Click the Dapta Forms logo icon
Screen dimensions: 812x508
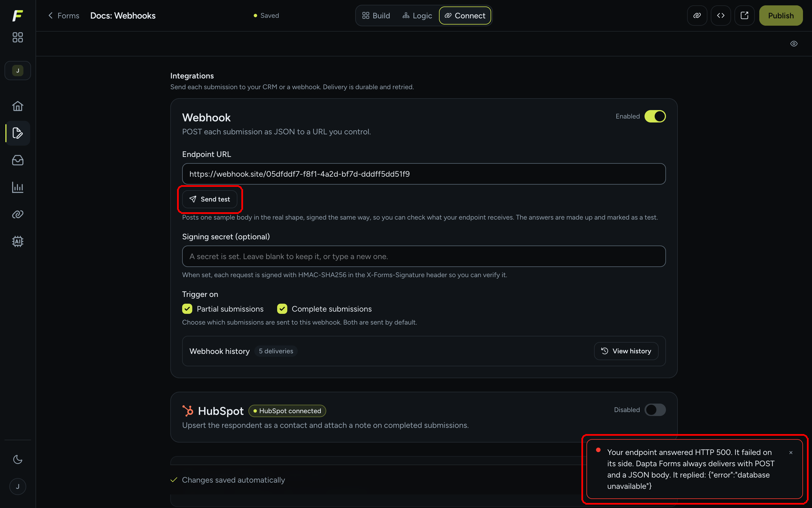(17, 16)
